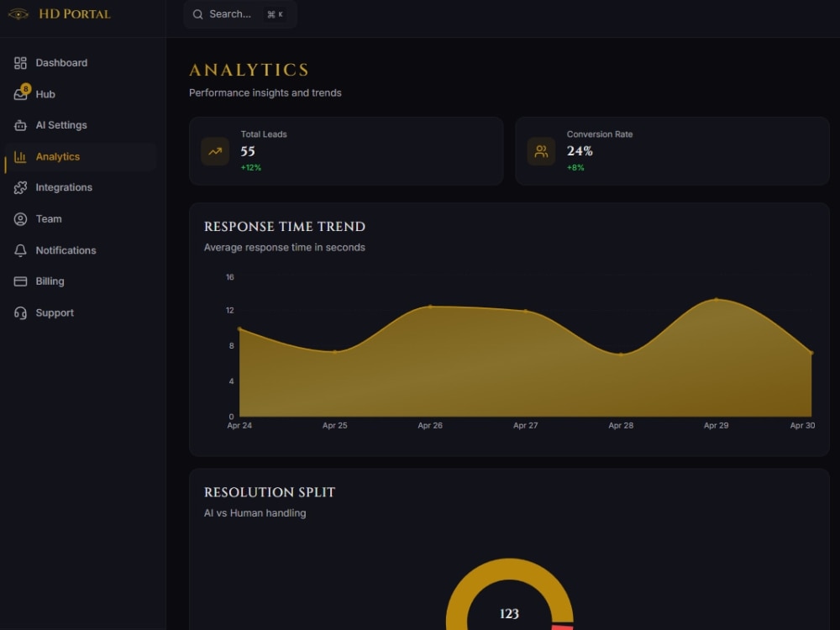Open the AI Settings menu item
The height and width of the screenshot is (630, 840).
click(x=81, y=125)
